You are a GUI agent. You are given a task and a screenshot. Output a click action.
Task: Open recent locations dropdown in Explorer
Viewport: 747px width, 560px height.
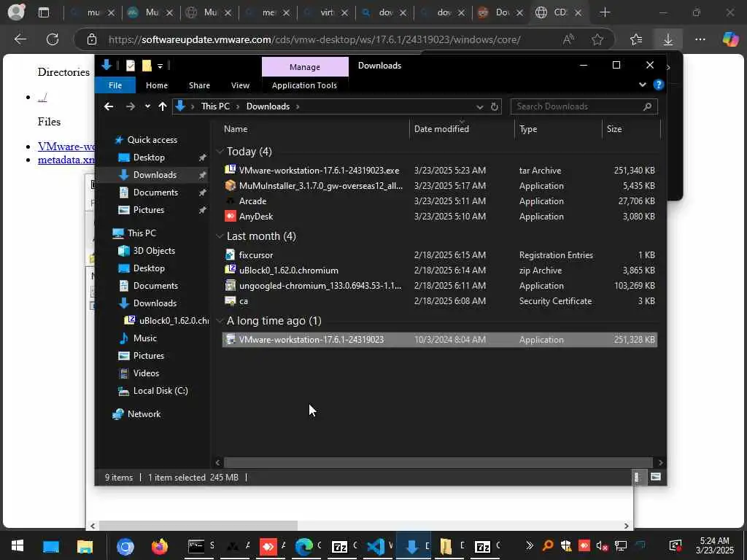coord(147,106)
